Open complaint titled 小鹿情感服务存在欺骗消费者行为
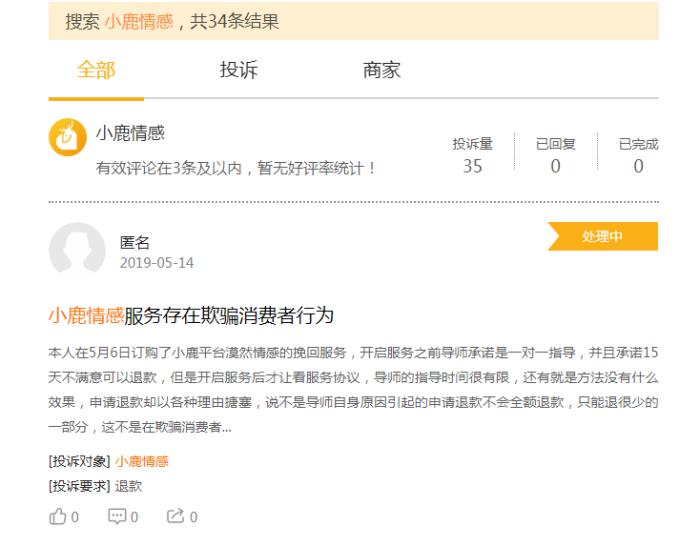Screen dimensions: 700x546 (190, 316)
